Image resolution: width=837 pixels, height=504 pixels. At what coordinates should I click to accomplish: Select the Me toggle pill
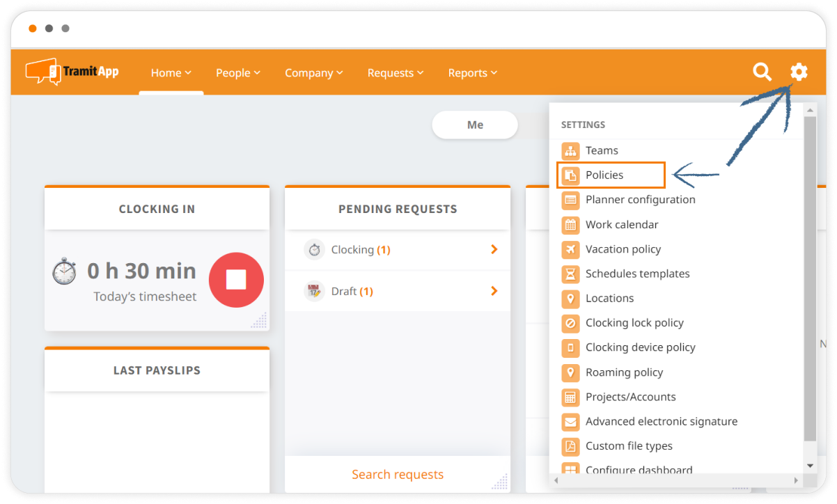pyautogui.click(x=475, y=125)
